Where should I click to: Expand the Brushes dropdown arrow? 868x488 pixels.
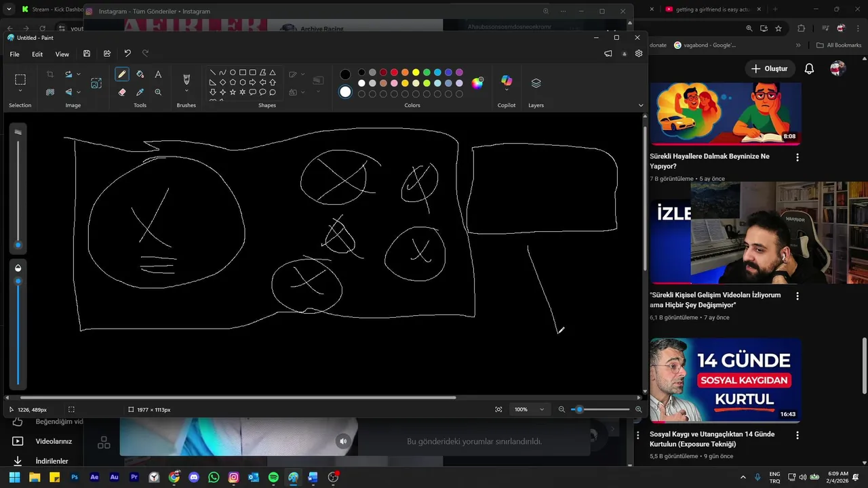point(186,91)
